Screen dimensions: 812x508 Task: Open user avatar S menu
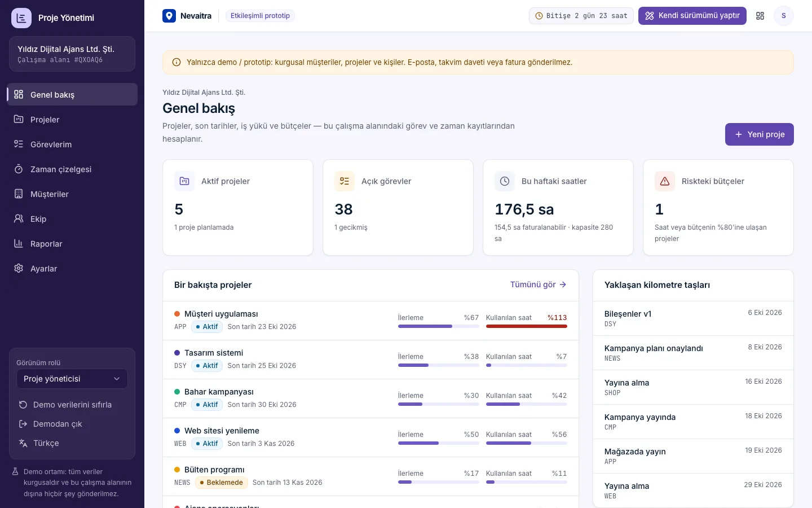click(x=783, y=16)
